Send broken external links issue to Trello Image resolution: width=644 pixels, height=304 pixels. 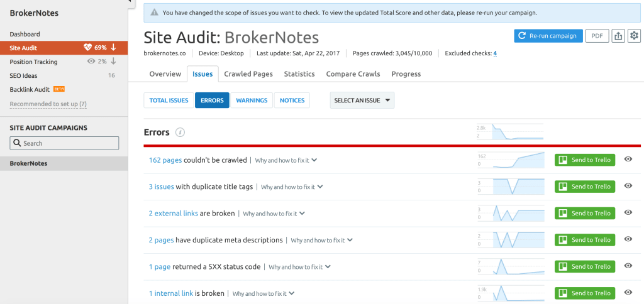(585, 214)
